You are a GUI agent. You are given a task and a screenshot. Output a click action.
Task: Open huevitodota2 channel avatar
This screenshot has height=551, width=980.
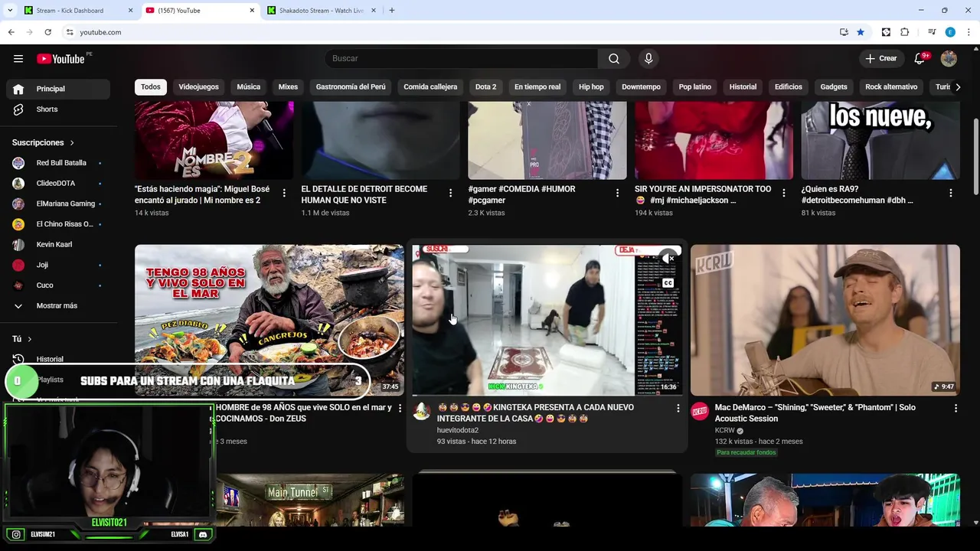tap(422, 412)
